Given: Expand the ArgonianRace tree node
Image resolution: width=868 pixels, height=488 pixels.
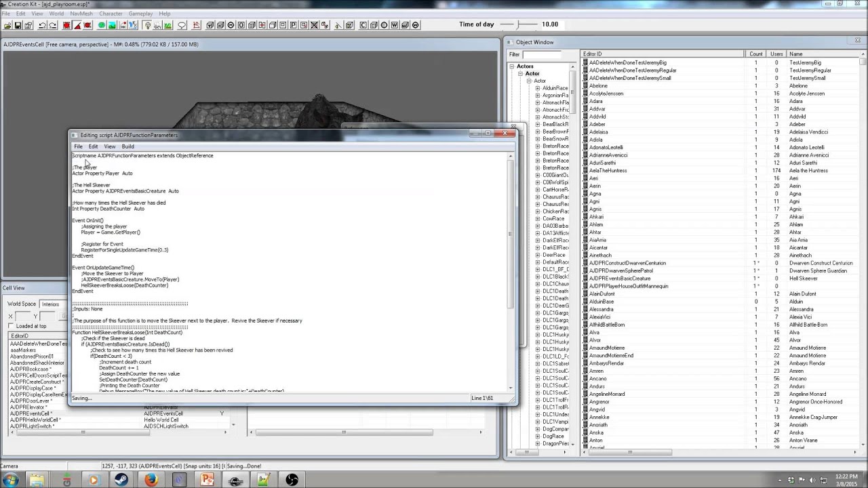Looking at the screenshot, I should pos(538,96).
